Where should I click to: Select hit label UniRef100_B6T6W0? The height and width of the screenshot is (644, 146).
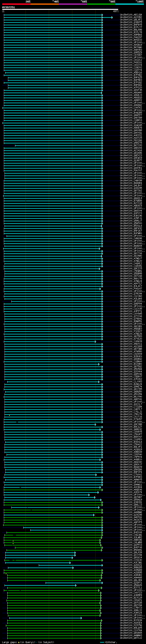point(131,48)
